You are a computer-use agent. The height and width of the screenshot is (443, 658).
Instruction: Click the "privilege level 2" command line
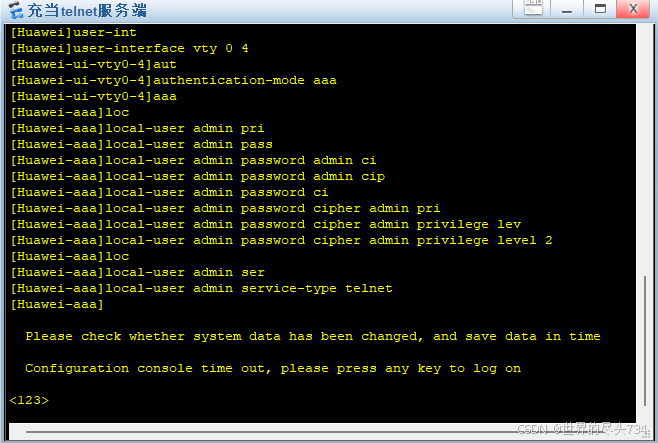click(x=282, y=240)
